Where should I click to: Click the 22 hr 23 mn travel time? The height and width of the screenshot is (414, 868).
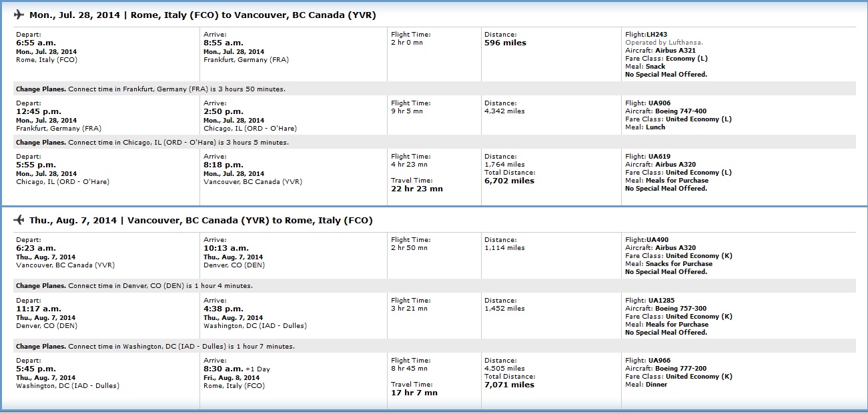417,189
